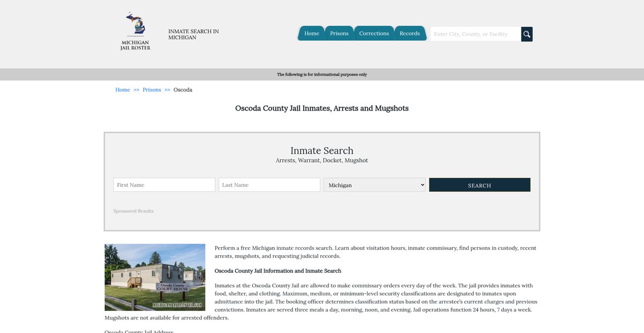Click the page title Oscoda County Jail Inmates
644x333 pixels.
(x=322, y=108)
